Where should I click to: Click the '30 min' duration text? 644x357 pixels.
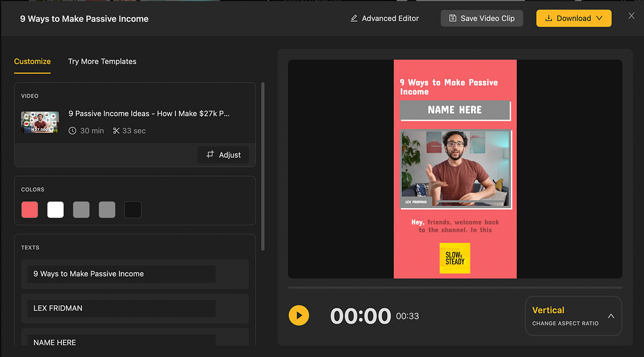(92, 131)
